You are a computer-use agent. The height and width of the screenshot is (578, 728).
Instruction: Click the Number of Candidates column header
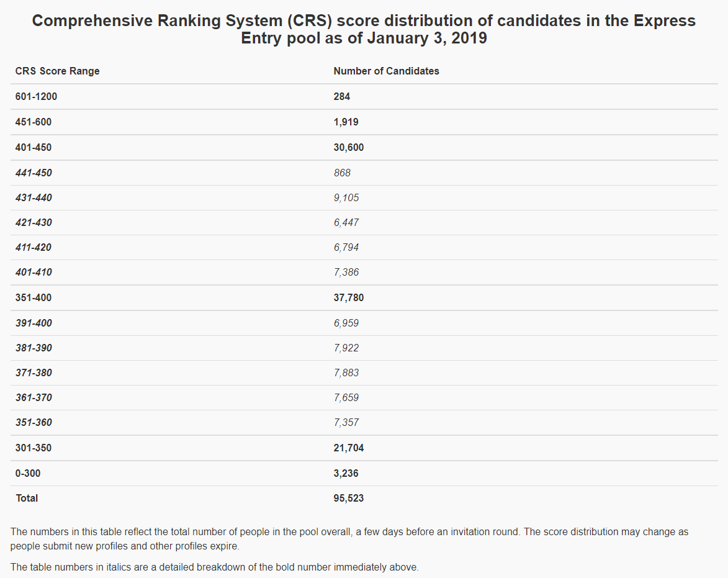tap(386, 71)
